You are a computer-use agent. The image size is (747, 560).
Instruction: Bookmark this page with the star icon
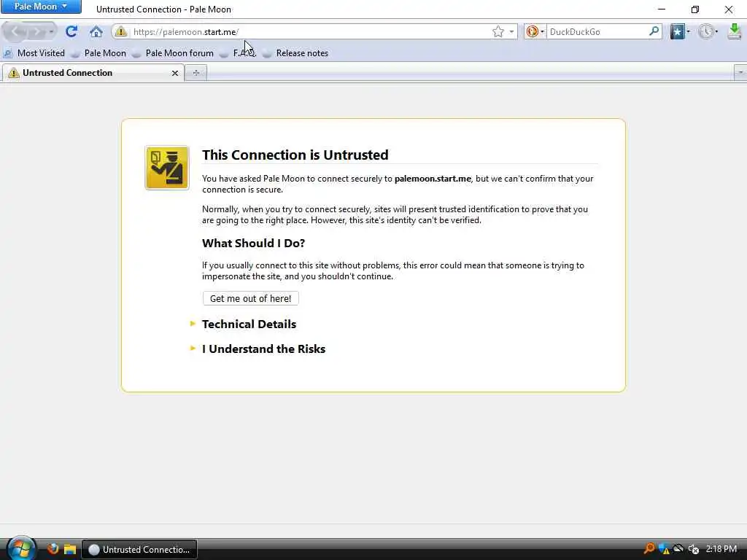click(x=498, y=32)
